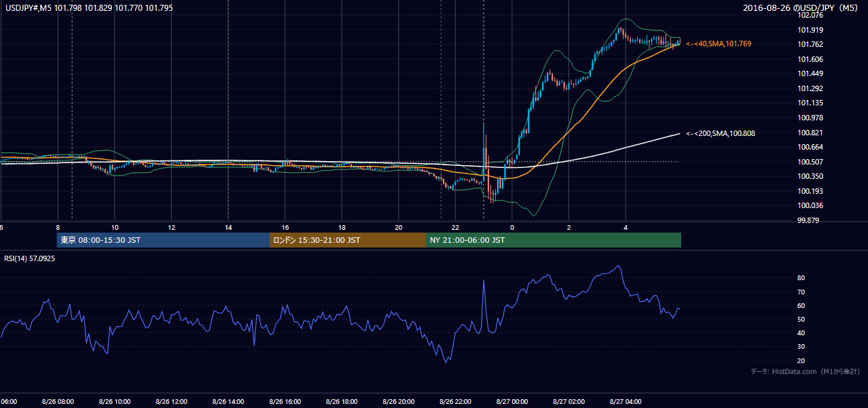Click the 8/26 20:00 bottom time label
The height and width of the screenshot is (408, 868).
tap(398, 402)
